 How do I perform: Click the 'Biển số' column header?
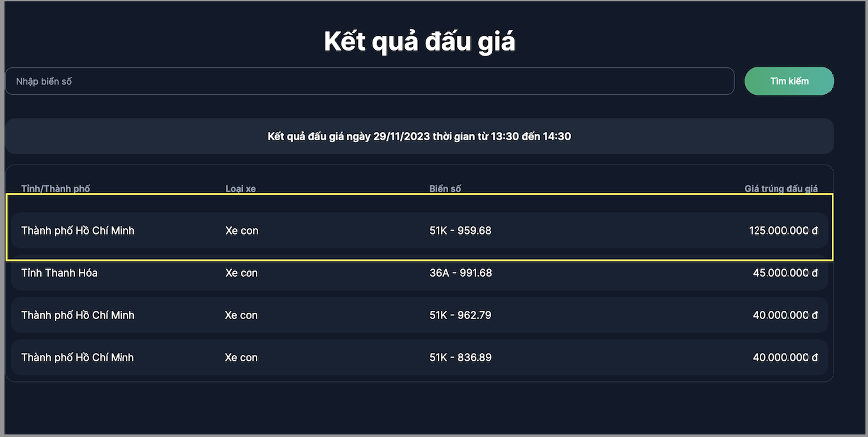click(445, 188)
